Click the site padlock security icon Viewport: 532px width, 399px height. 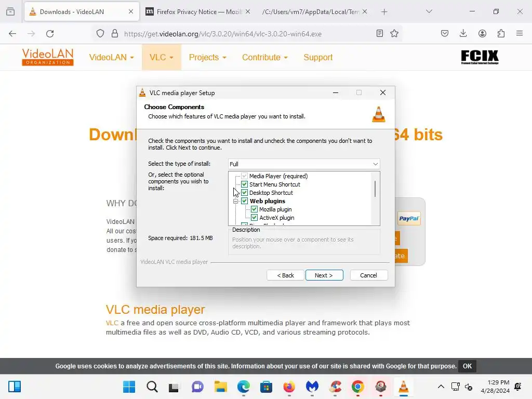click(115, 34)
